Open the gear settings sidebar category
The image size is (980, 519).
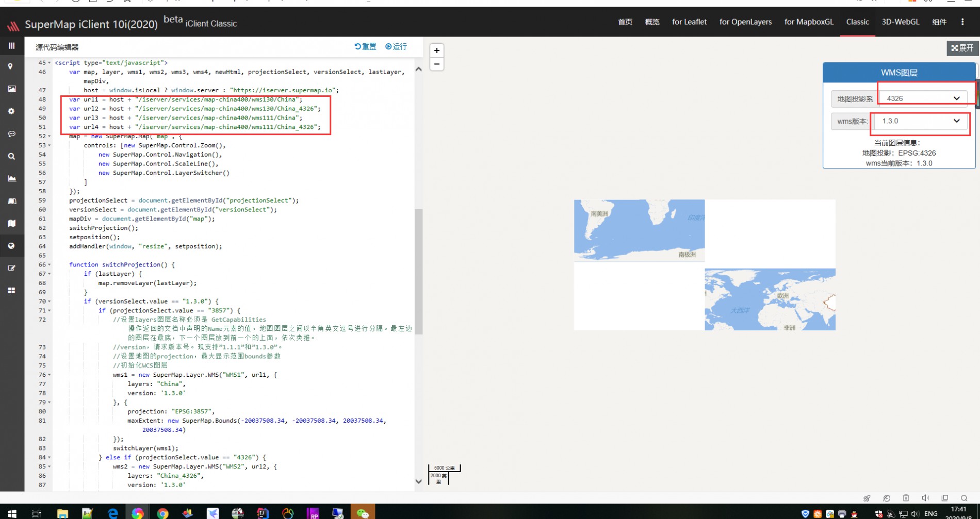coord(11,111)
